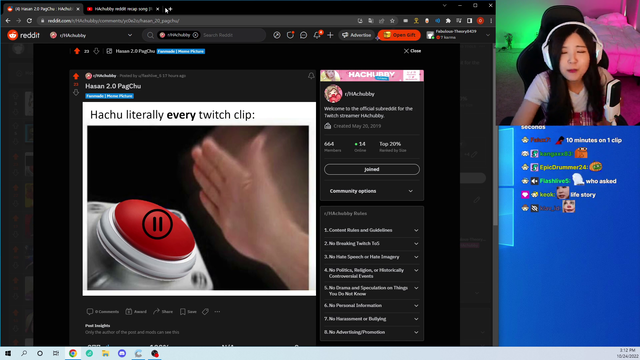Viewport: 640px width, 360px height.
Task: Open the post's more options ellipsis
Action: (218, 311)
